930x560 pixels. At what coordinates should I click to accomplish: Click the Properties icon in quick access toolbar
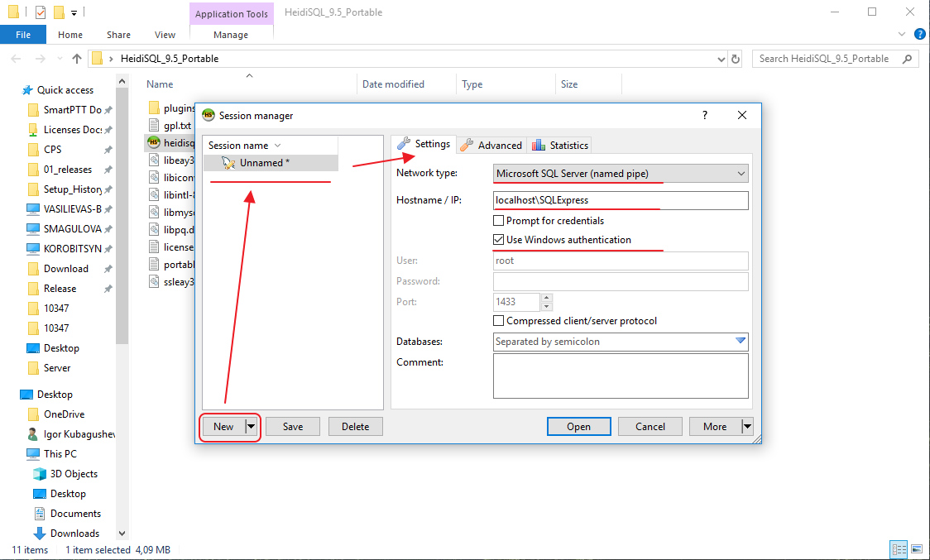point(41,12)
